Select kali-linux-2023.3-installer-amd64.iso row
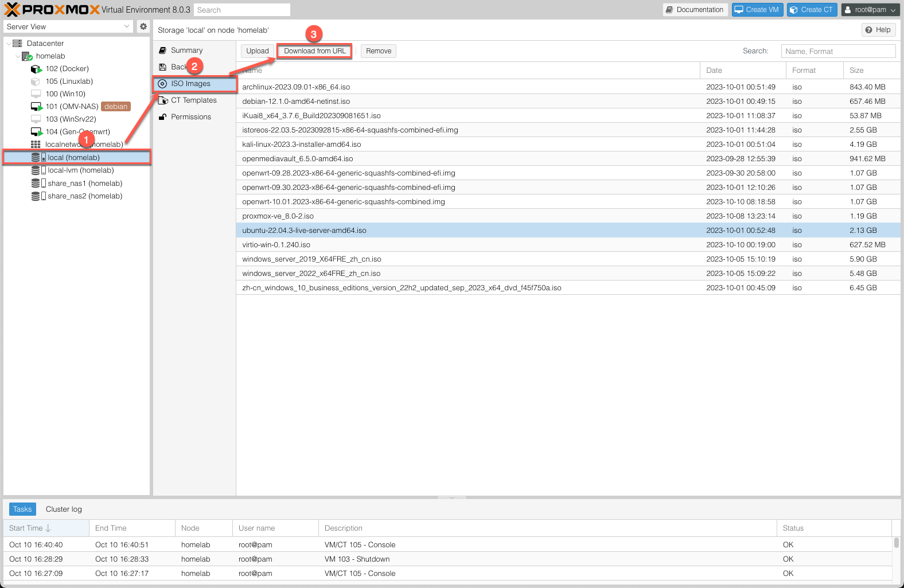 568,145
